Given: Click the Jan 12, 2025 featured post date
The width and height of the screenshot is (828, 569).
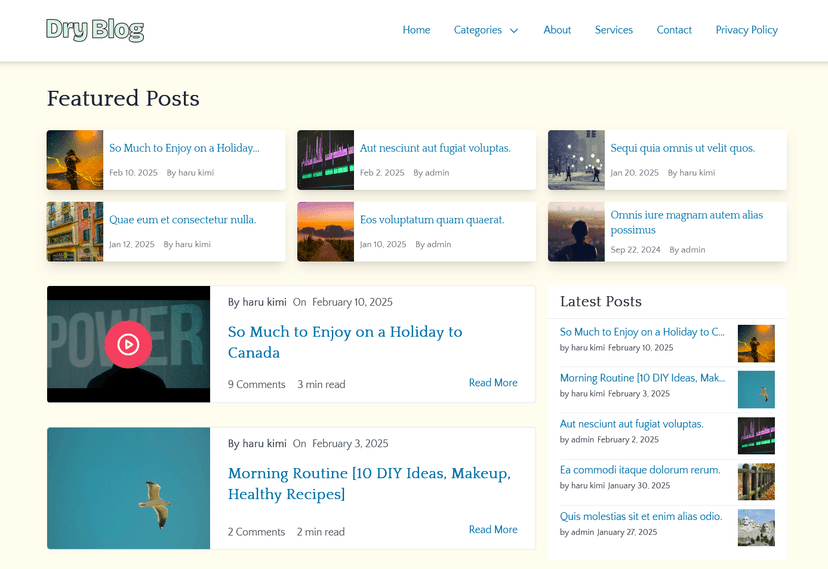Looking at the screenshot, I should pyautogui.click(x=132, y=244).
